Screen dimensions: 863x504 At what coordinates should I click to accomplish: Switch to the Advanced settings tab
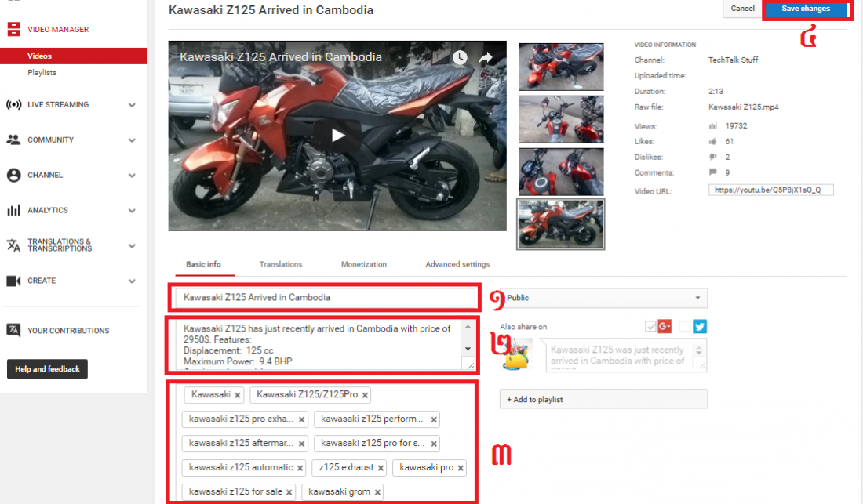(x=457, y=264)
